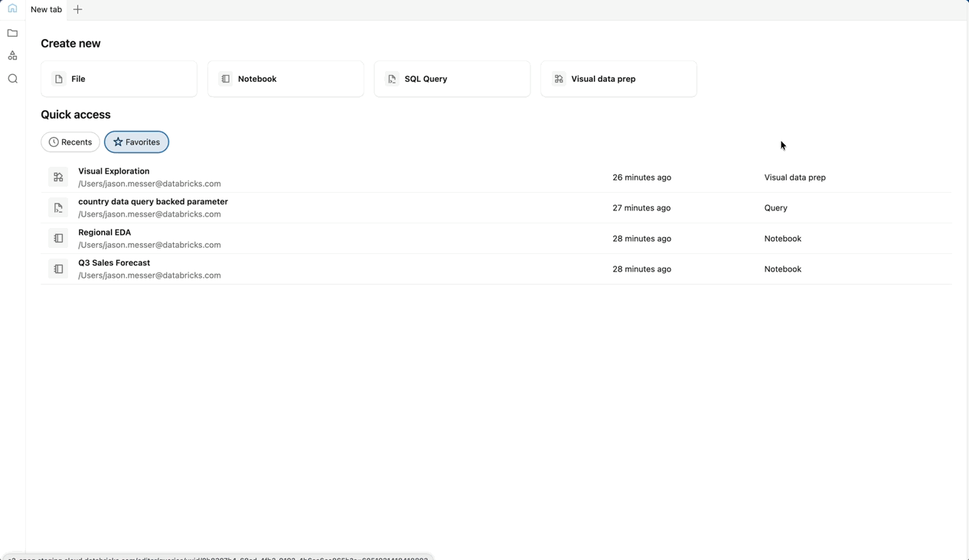Click the home icon in sidebar
Image resolution: width=969 pixels, height=560 pixels.
(x=12, y=8)
